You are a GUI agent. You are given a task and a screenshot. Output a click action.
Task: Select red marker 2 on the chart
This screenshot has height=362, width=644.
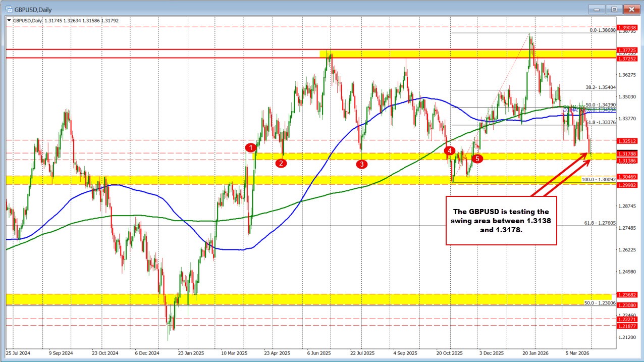tap(282, 163)
